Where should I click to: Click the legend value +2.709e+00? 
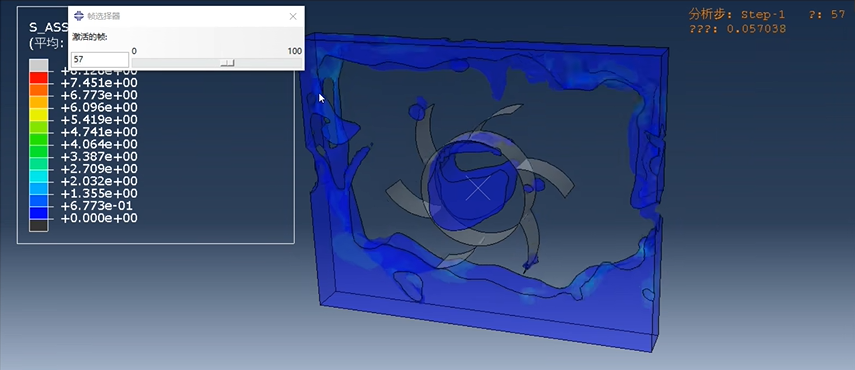pos(99,169)
